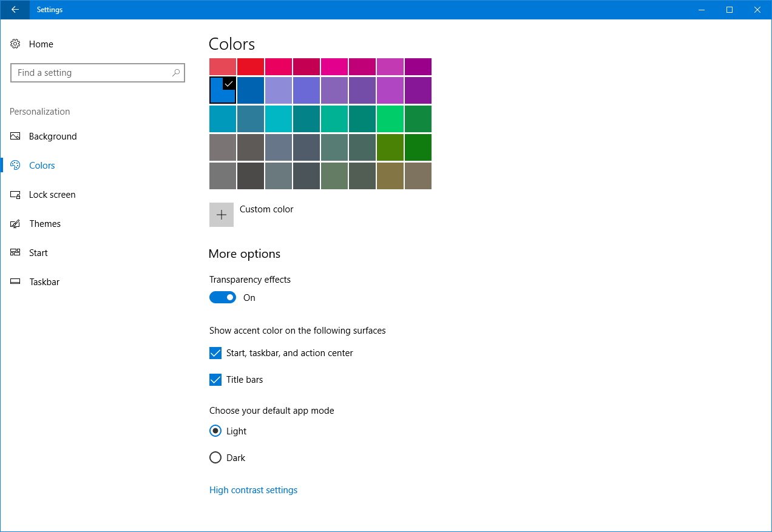This screenshot has height=532, width=772.
Task: Click the search magnifier icon
Action: tap(176, 73)
